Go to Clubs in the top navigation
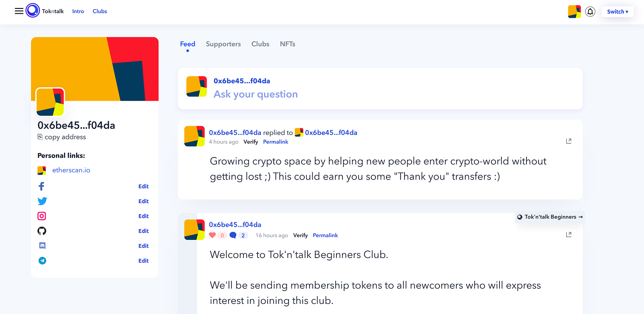The height and width of the screenshot is (314, 644). point(100,11)
